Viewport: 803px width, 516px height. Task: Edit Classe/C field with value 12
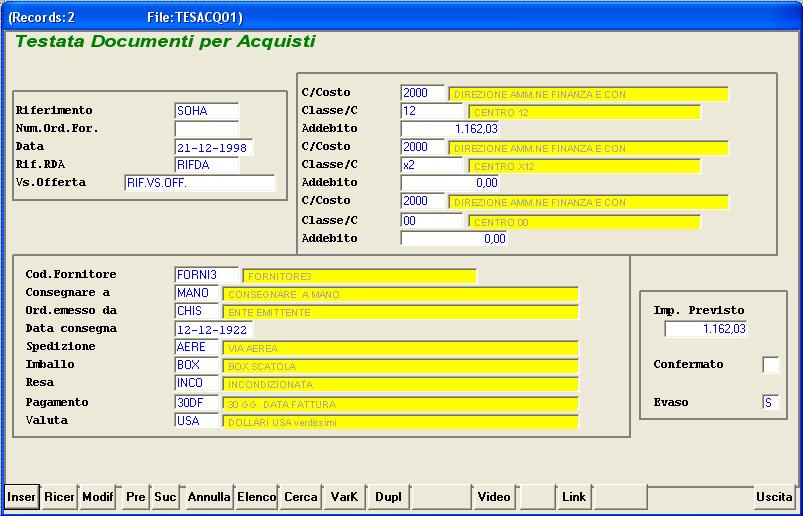432,111
